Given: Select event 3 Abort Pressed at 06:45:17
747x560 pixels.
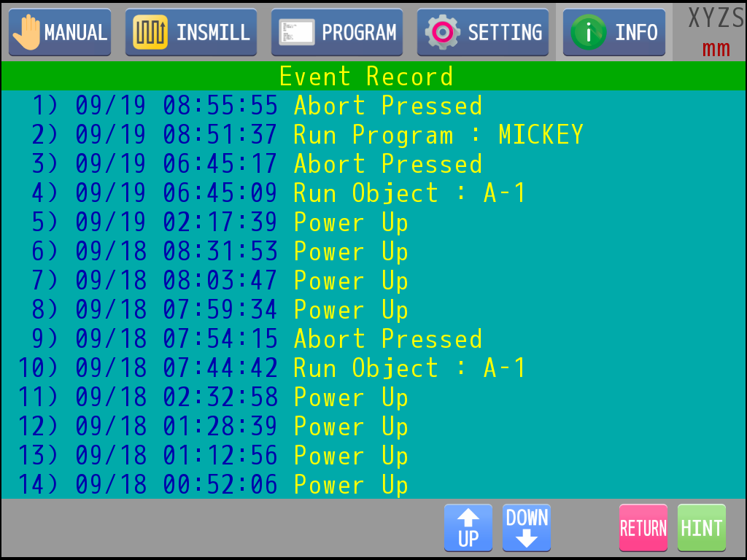Looking at the screenshot, I should [257, 165].
